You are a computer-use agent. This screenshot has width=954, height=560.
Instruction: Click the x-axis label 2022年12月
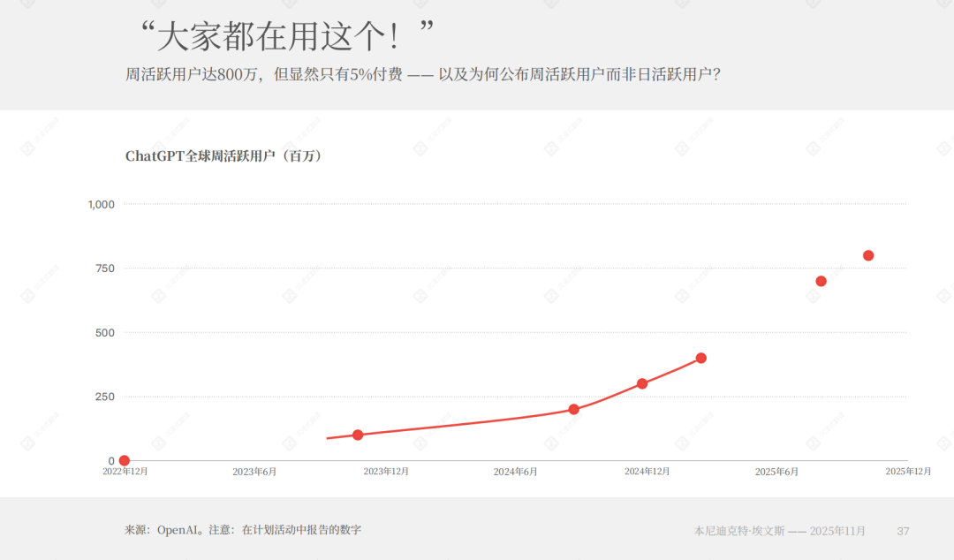click(x=125, y=471)
